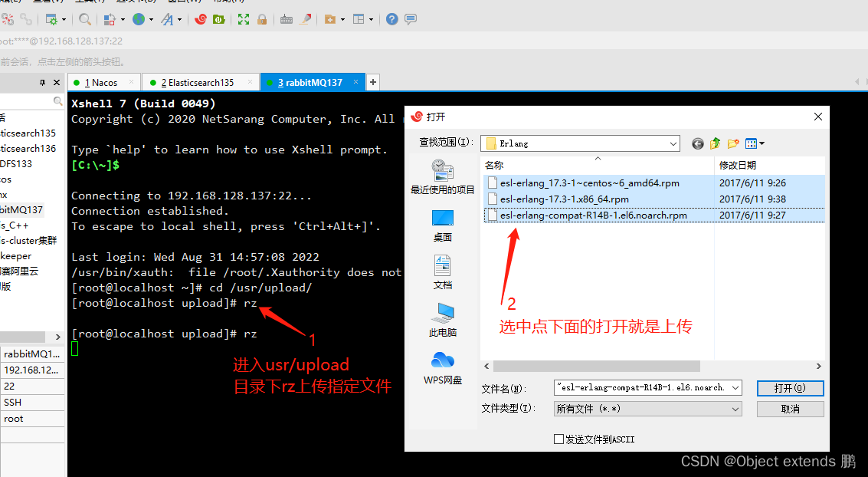Image resolution: width=868 pixels, height=477 pixels.
Task: Open font icon dropdown arrow
Action: pyautogui.click(x=180, y=19)
